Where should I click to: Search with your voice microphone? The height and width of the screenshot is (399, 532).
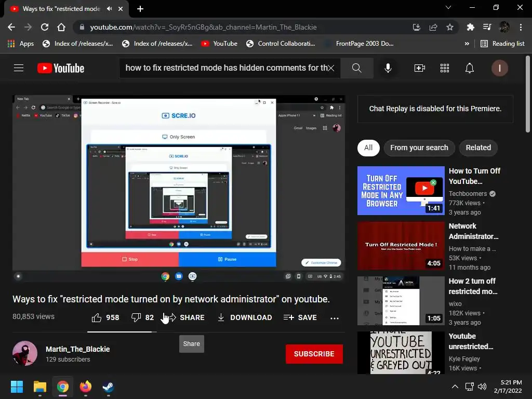tap(388, 68)
